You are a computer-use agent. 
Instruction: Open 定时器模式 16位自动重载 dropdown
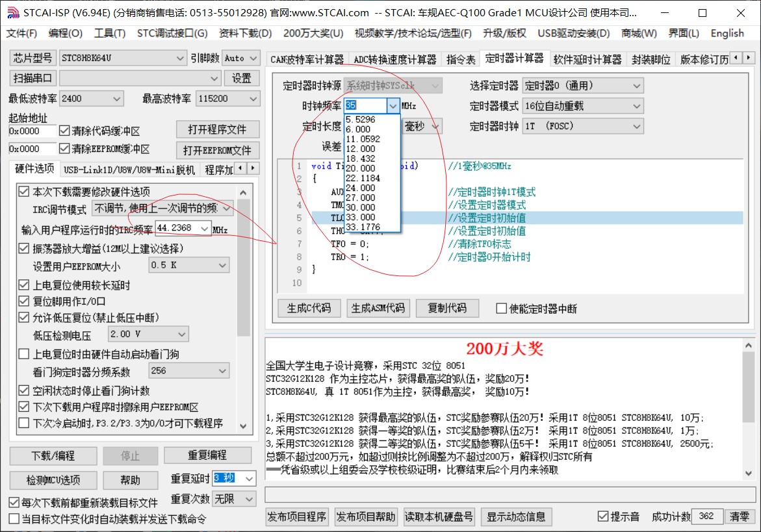point(583,106)
